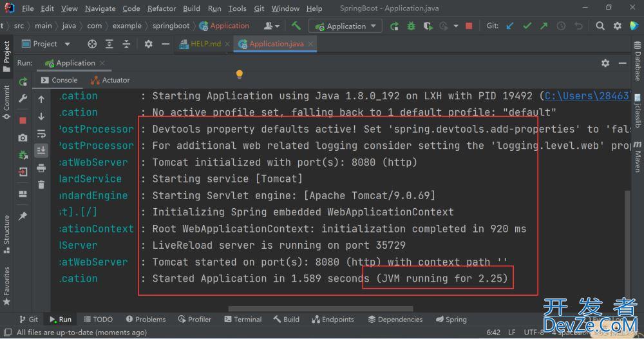
Task: Select the Console tab
Action: tap(59, 80)
